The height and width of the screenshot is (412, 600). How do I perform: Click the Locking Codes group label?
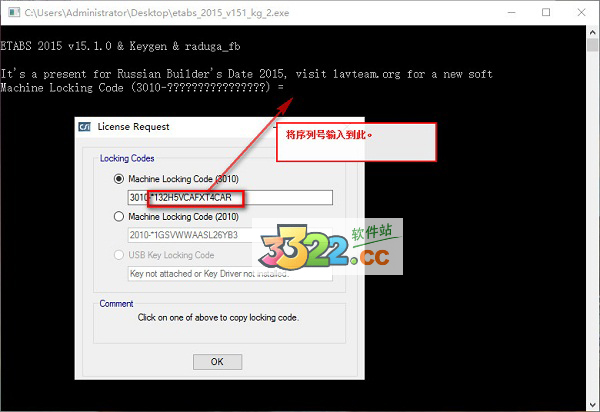[x=127, y=158]
